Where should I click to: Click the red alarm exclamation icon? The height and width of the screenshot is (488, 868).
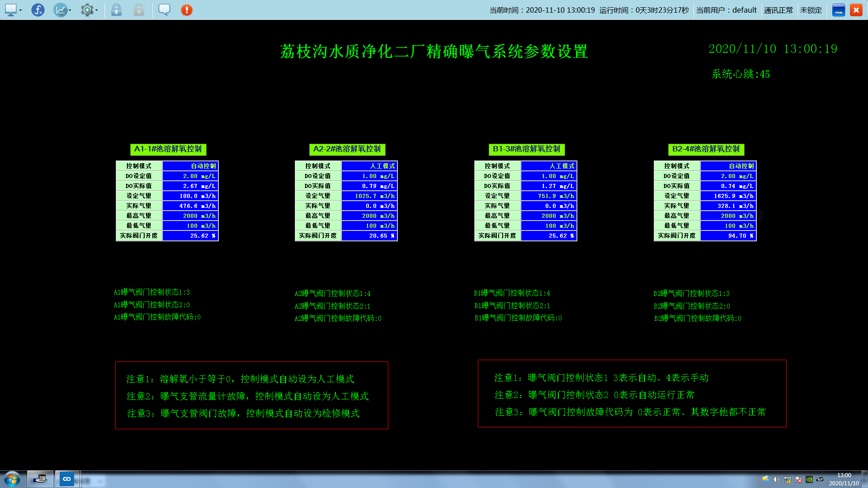coord(186,10)
